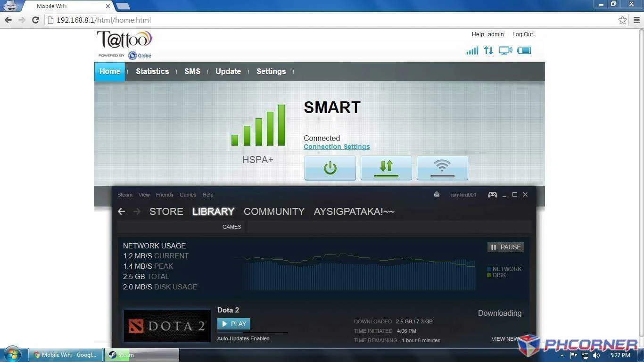The height and width of the screenshot is (362, 644).
Task: Click the Help link
Action: (478, 34)
